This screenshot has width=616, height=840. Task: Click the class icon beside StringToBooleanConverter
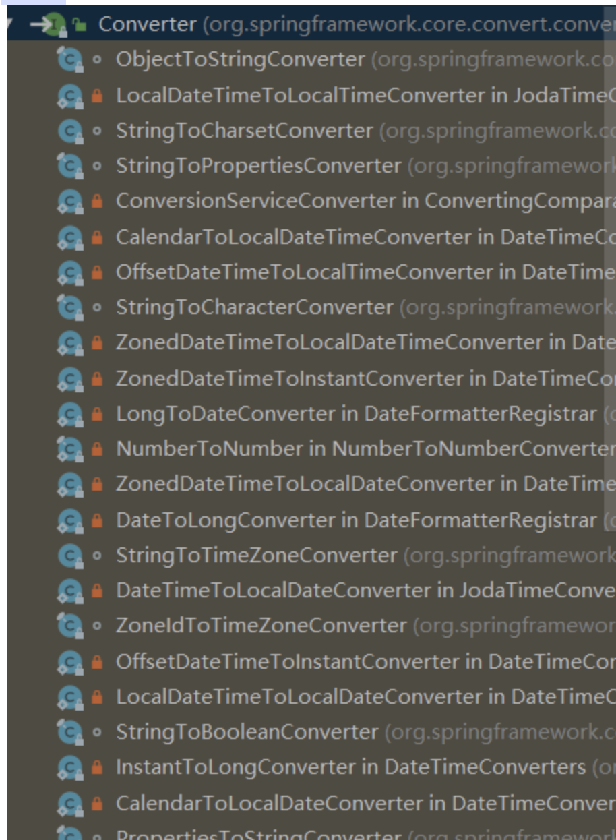coord(70,732)
